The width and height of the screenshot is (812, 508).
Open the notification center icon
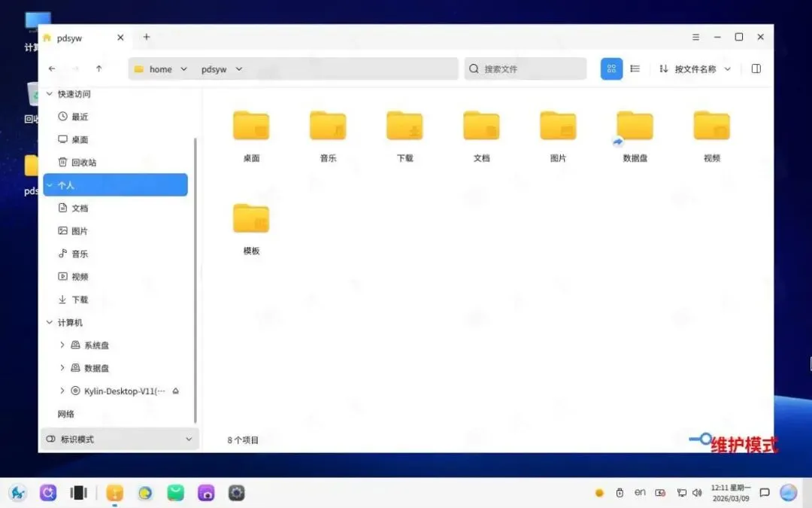point(765,492)
